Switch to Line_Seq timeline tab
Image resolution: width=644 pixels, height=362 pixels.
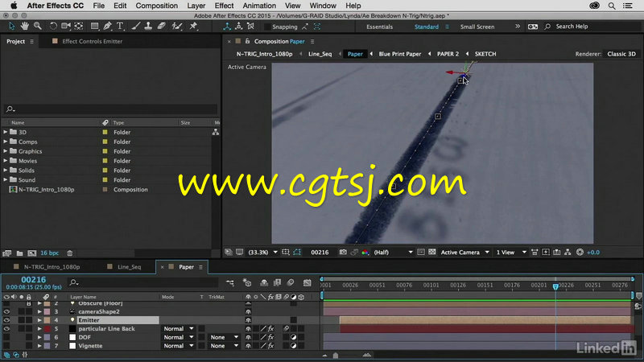click(129, 267)
